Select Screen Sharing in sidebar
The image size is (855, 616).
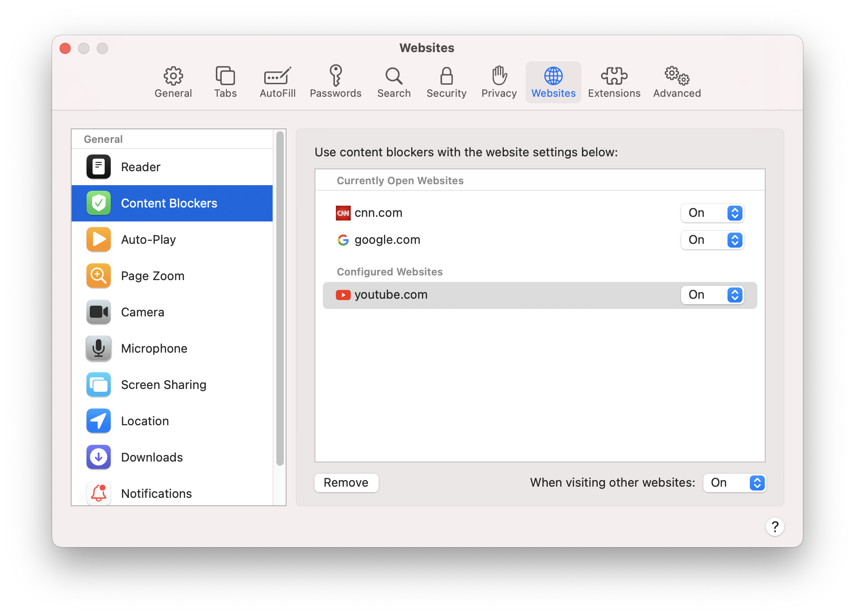coord(163,385)
